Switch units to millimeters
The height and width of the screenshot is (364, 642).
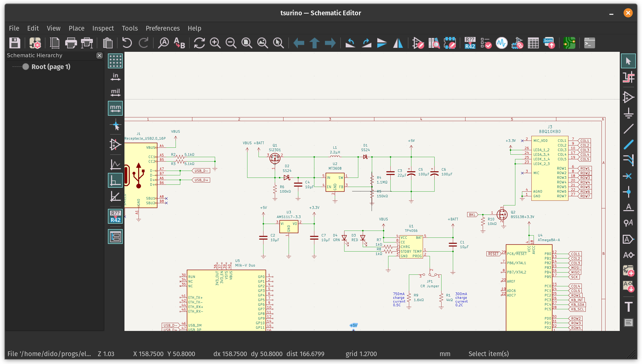pos(115,108)
